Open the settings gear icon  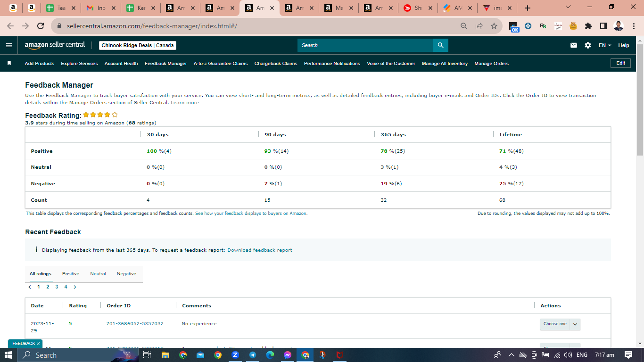click(x=588, y=45)
